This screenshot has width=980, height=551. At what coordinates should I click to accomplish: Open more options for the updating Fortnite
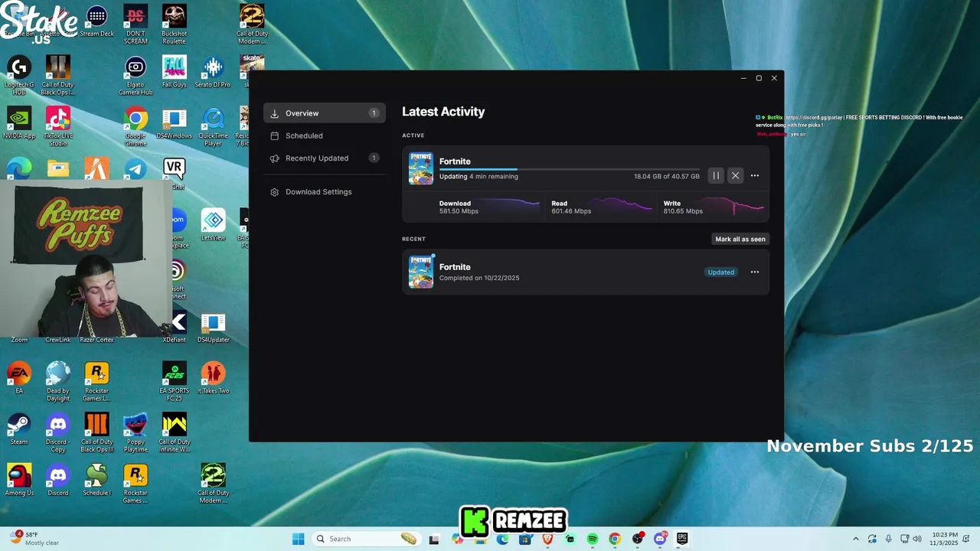point(755,176)
